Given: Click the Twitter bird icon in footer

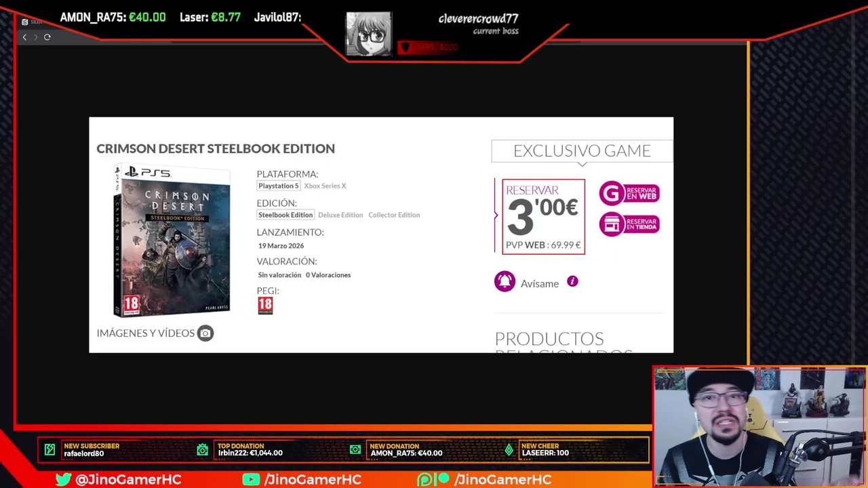Looking at the screenshot, I should point(64,479).
